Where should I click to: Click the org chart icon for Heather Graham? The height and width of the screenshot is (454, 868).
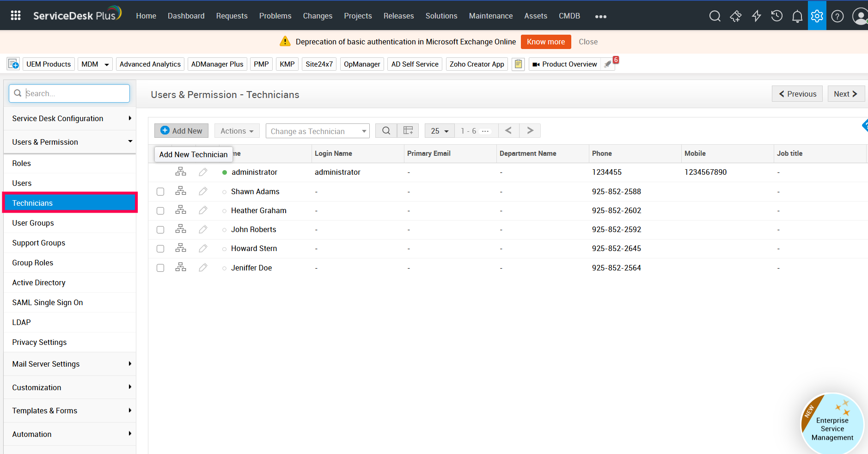click(181, 210)
